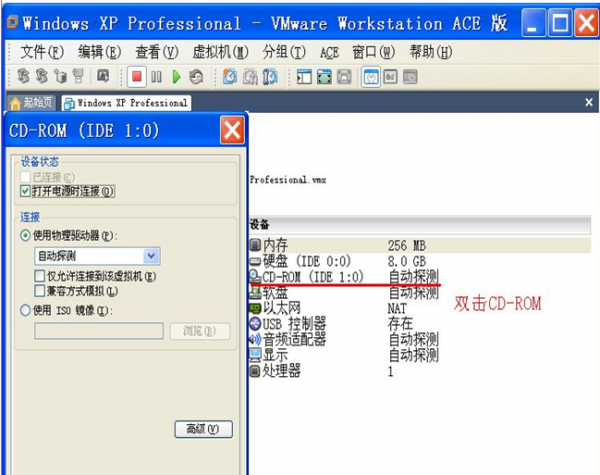The image size is (600, 475).
Task: Uncheck 打开电源时连接 checkbox
Action: tap(25, 191)
